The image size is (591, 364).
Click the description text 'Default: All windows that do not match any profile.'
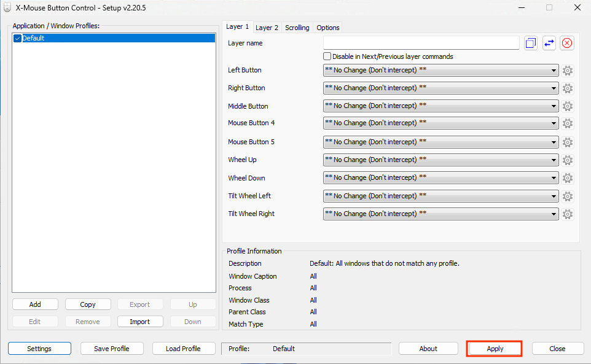click(385, 263)
